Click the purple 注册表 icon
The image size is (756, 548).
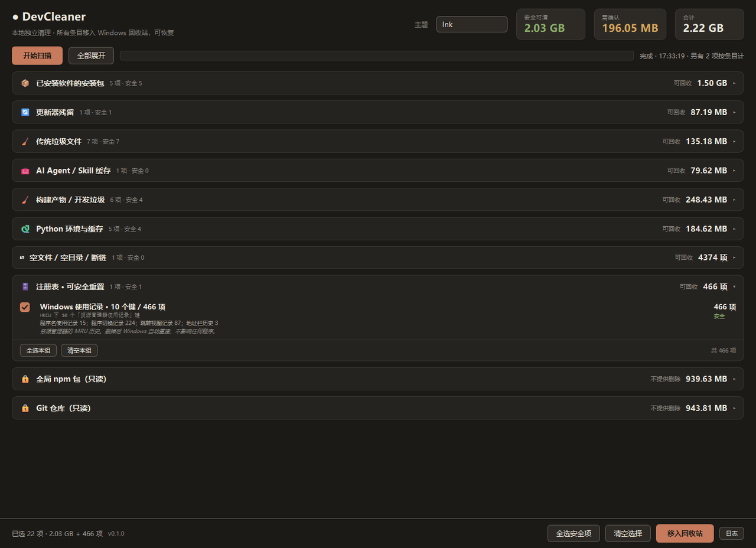25,286
